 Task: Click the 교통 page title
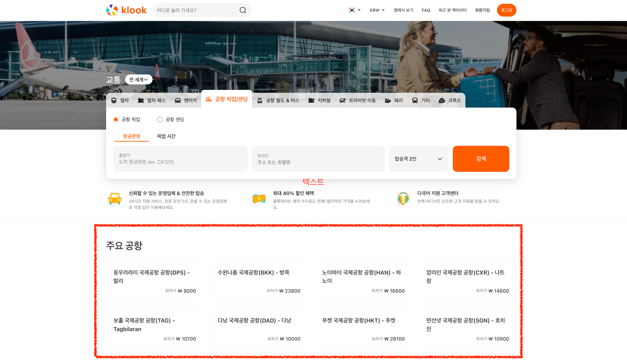[x=113, y=80]
